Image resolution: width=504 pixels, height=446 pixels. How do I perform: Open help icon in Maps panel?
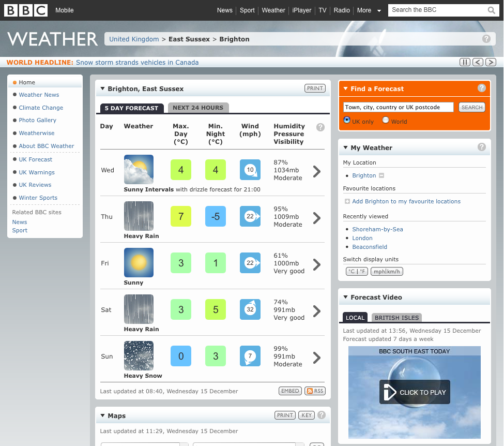point(322,415)
